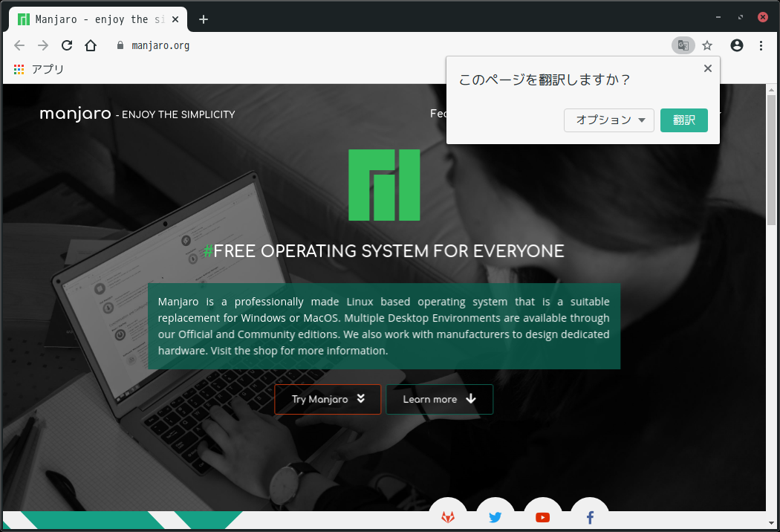The height and width of the screenshot is (532, 780).
Task: Select the Manjaro browser tab
Action: pyautogui.click(x=98, y=19)
